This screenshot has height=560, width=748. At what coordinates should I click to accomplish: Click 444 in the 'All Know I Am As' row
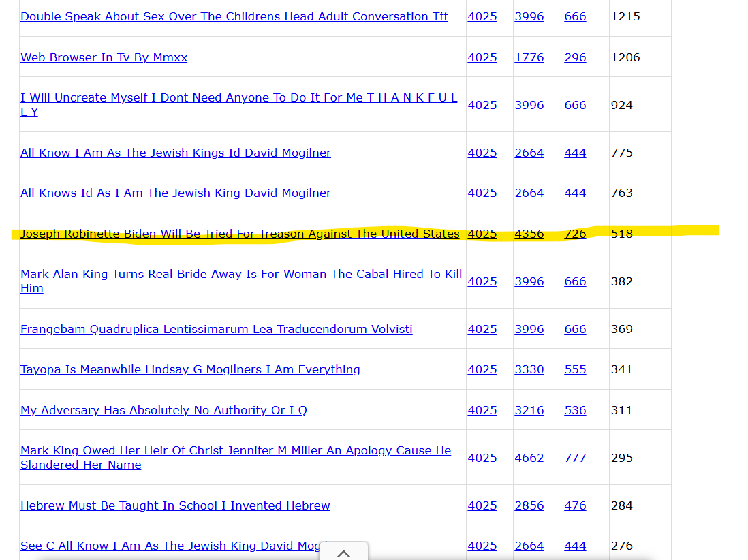coord(575,153)
